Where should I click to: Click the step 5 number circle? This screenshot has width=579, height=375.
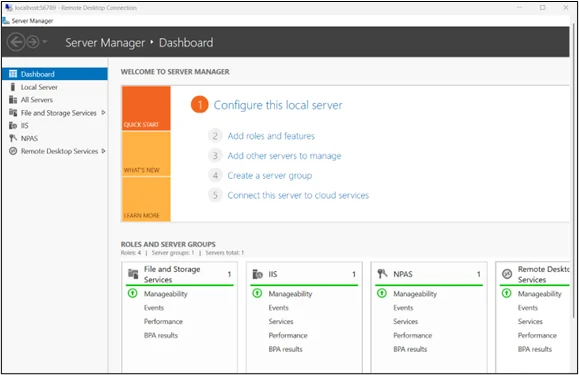pos(215,195)
